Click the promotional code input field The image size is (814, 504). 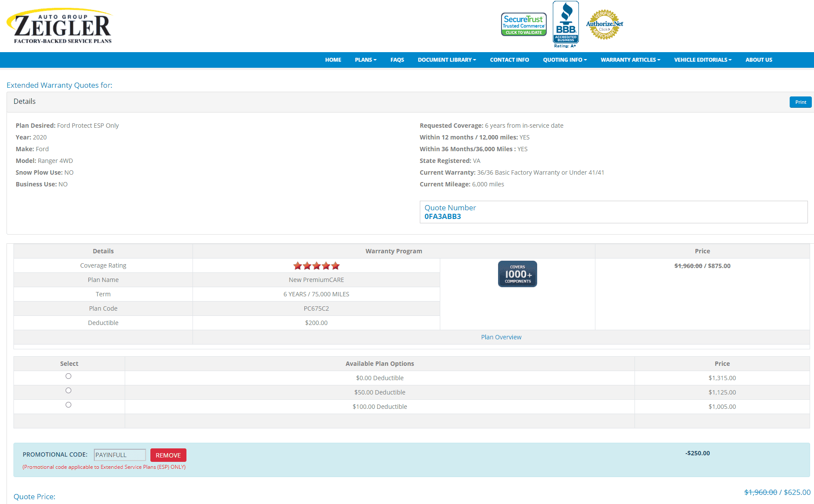(120, 455)
